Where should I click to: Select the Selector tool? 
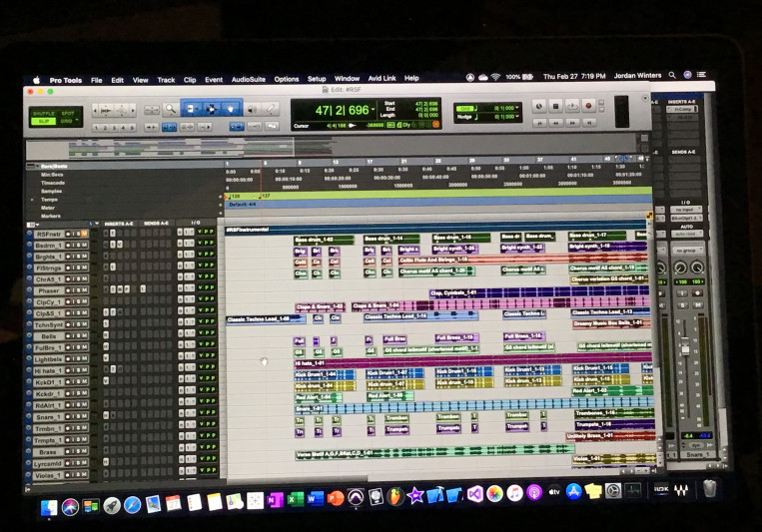point(212,109)
